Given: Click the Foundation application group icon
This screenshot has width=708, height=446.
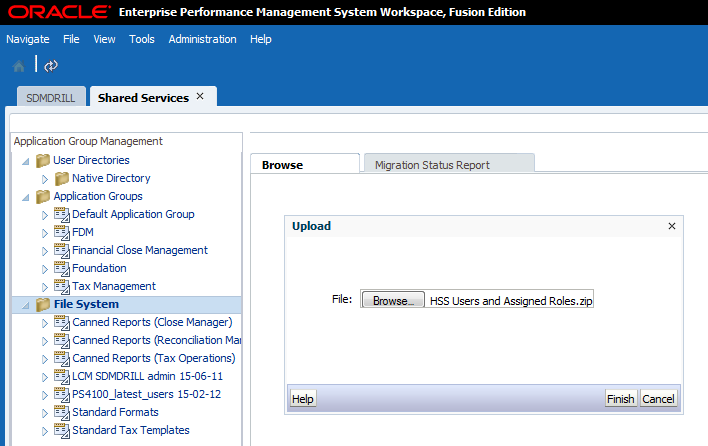Looking at the screenshot, I should (62, 268).
